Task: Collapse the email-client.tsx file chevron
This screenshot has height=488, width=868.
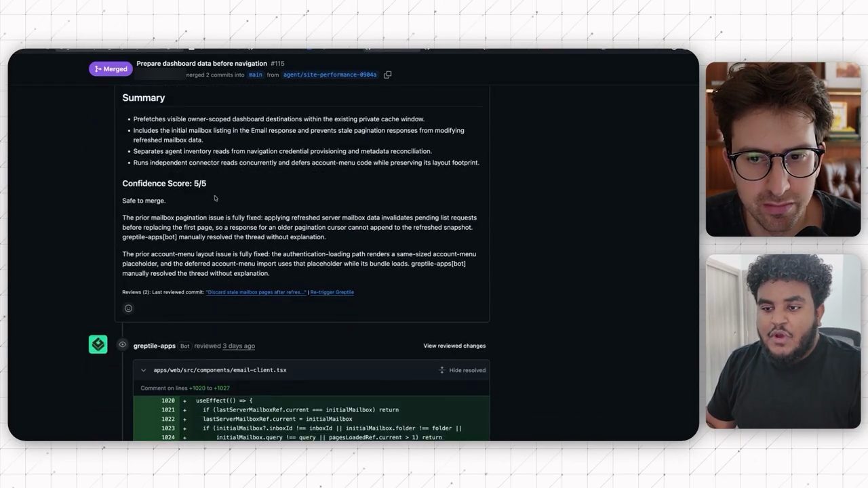Action: point(143,370)
